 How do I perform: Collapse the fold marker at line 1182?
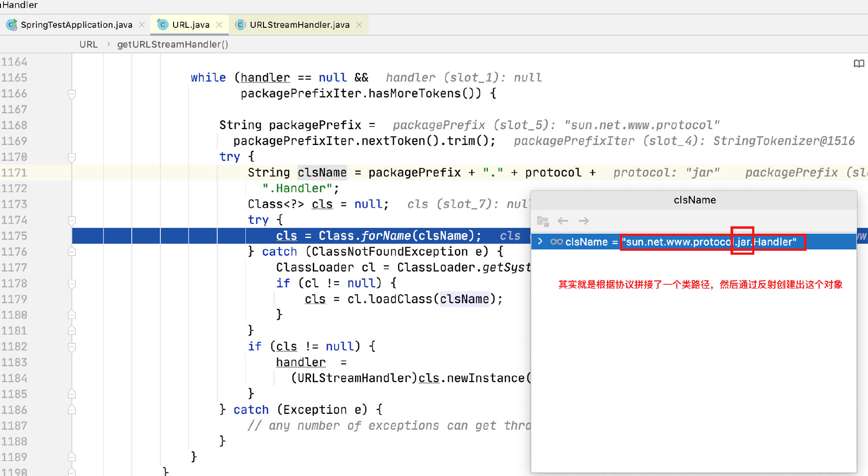click(x=72, y=347)
